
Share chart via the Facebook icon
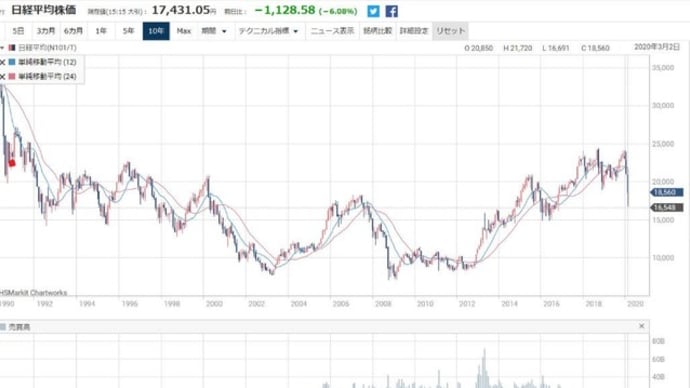(x=391, y=11)
